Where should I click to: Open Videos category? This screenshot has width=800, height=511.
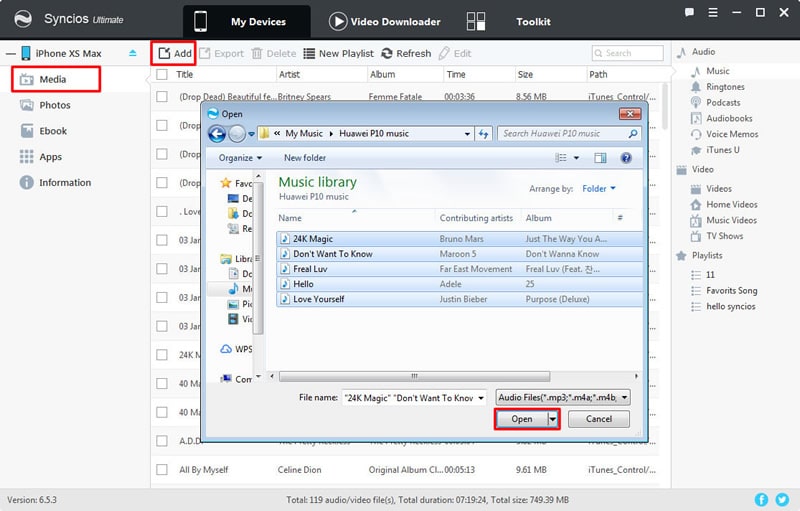click(718, 189)
